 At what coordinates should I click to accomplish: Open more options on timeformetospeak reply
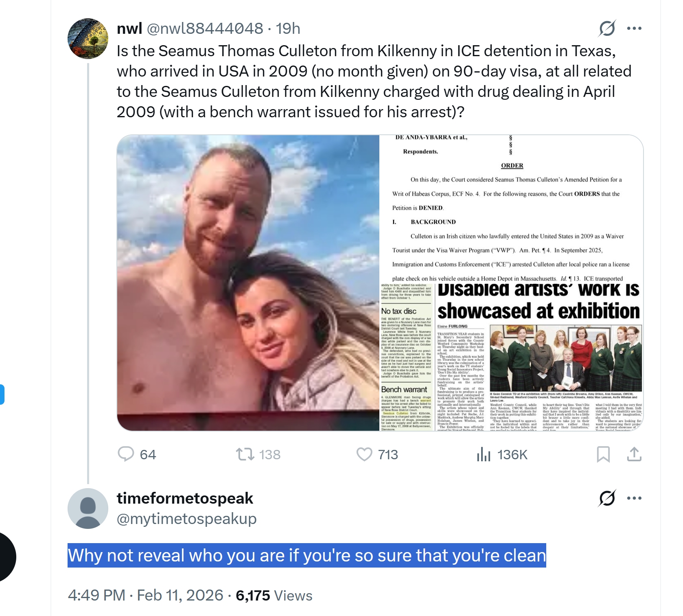[634, 498]
